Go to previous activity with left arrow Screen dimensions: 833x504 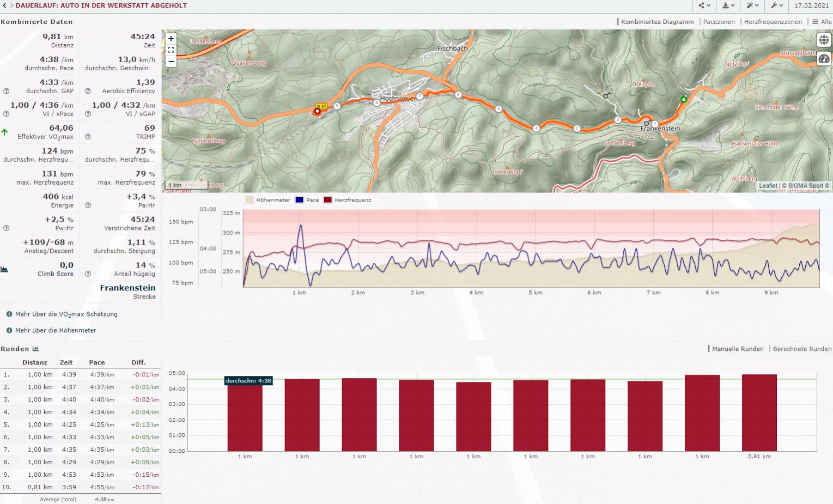4,5
